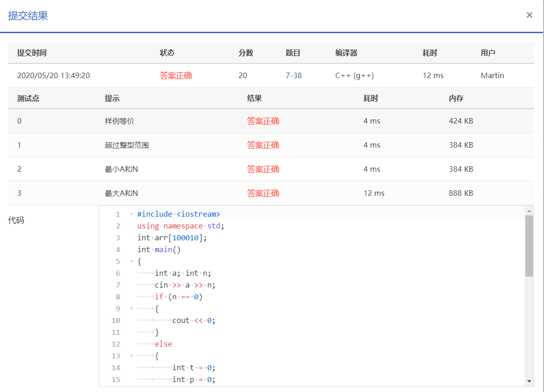Click memory value 888 KB
544x392 pixels.
coord(461,193)
